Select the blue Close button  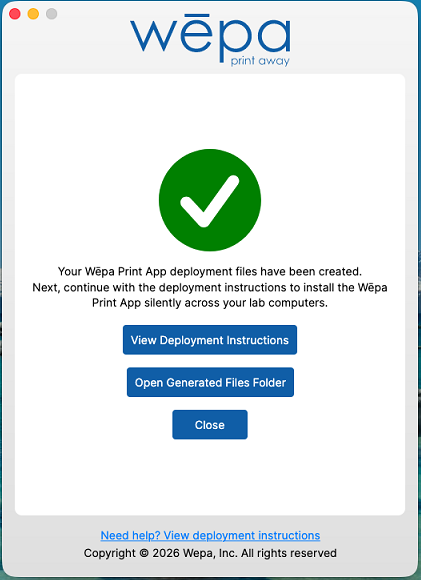210,425
